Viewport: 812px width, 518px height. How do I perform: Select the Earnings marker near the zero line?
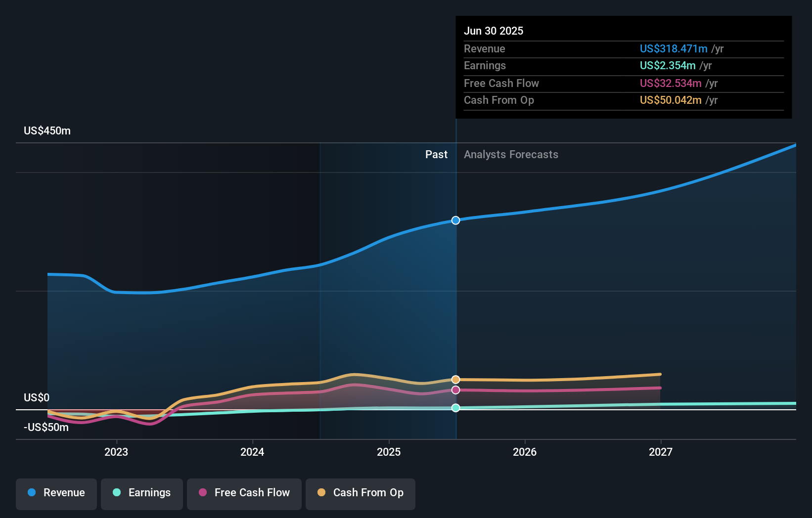point(455,408)
